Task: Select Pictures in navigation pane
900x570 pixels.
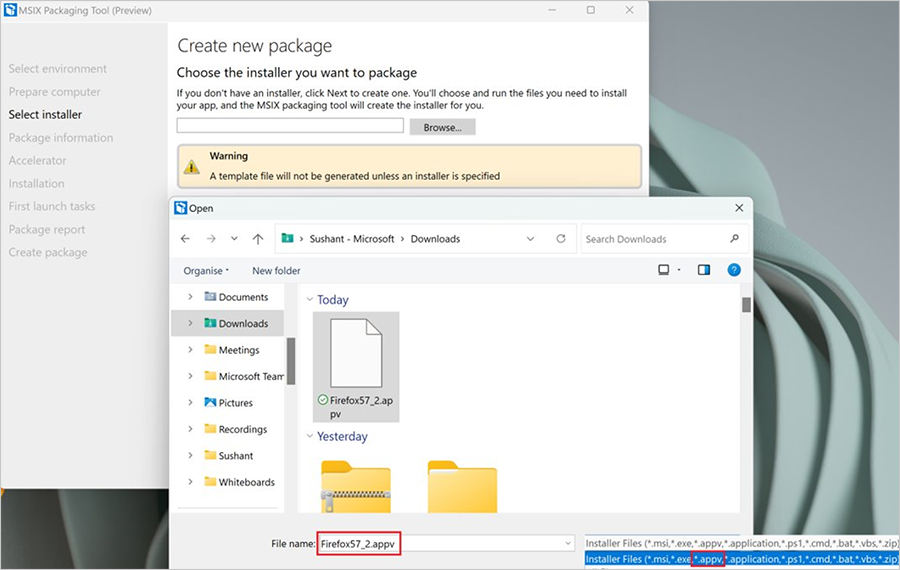Action: pyautogui.click(x=228, y=402)
